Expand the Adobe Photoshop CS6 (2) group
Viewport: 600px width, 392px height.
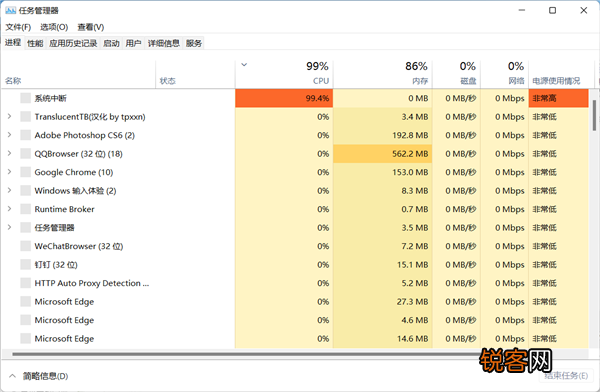(x=10, y=134)
